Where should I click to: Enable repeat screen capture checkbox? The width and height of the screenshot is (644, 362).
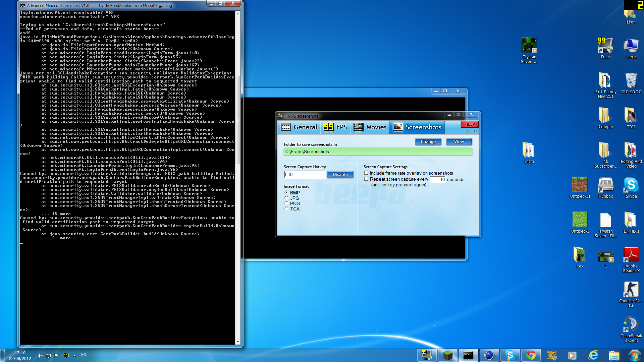click(x=366, y=179)
